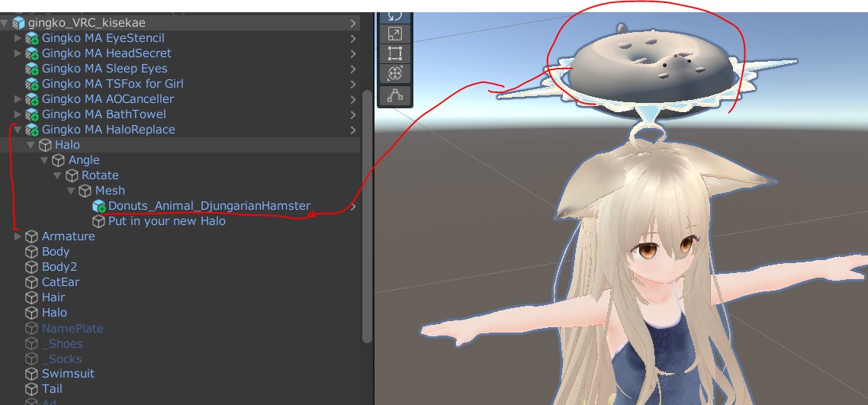Image resolution: width=868 pixels, height=405 pixels.
Task: Open prefab arrow for Gingko MA BathTowel
Action: point(352,114)
